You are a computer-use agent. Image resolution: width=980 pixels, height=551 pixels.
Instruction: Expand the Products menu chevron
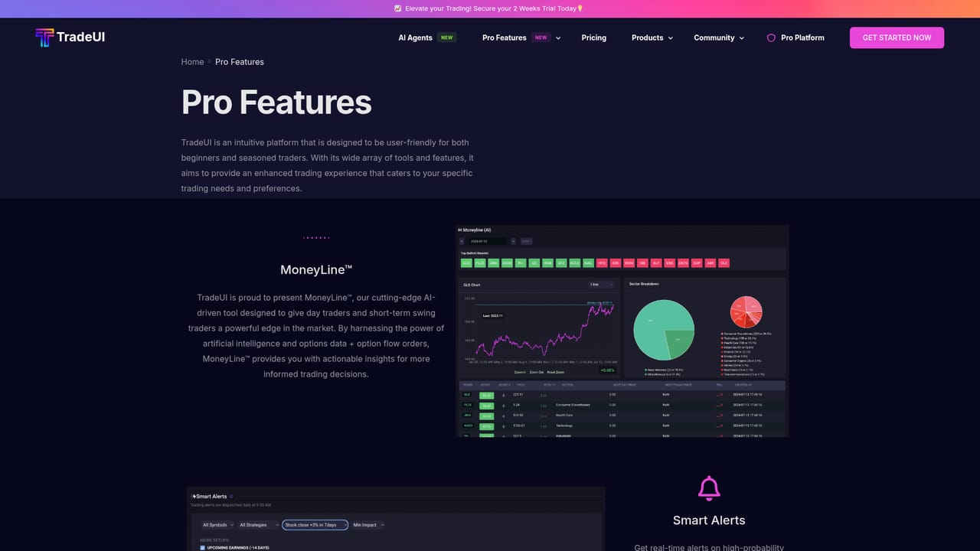point(671,38)
